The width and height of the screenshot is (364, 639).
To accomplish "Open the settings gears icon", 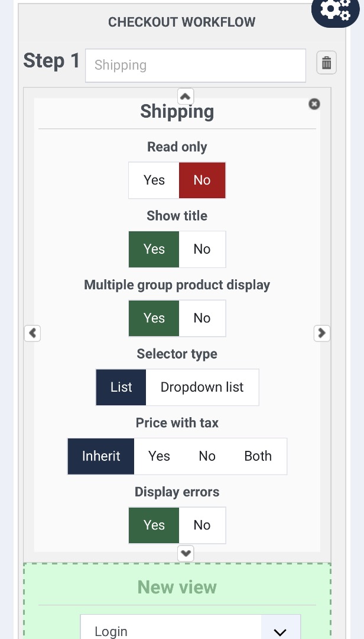I will pos(336,10).
